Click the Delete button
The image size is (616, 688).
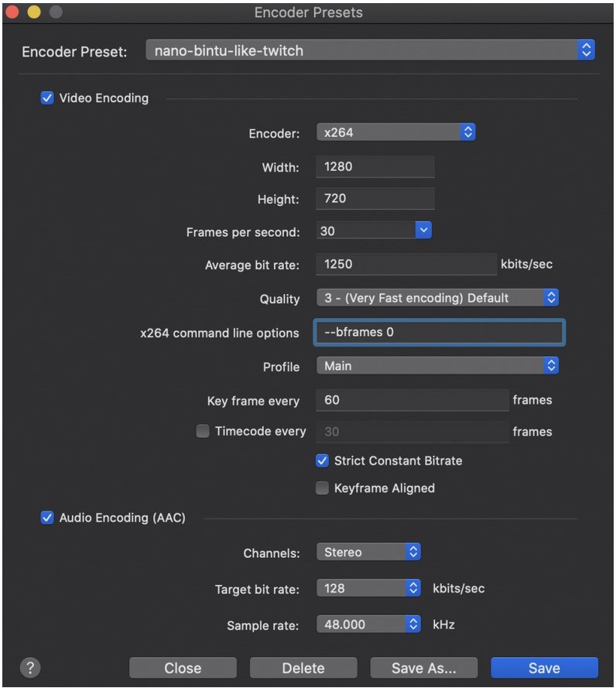coord(303,667)
